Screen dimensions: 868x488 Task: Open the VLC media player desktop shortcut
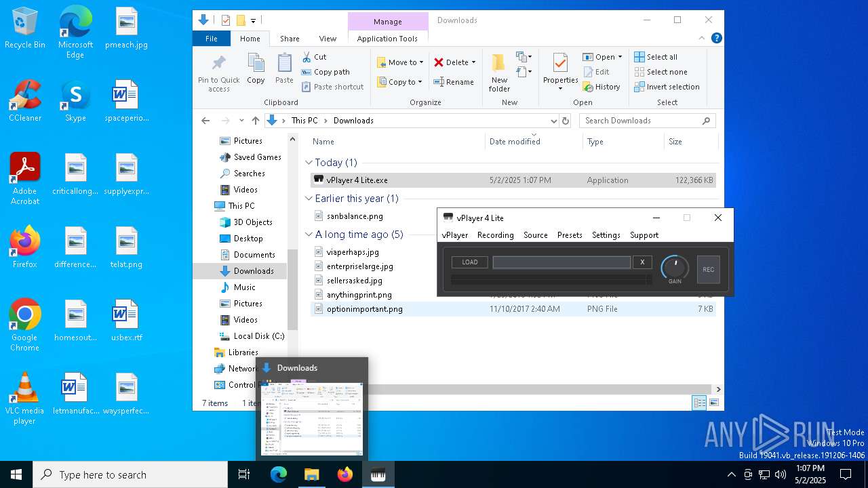click(24, 399)
